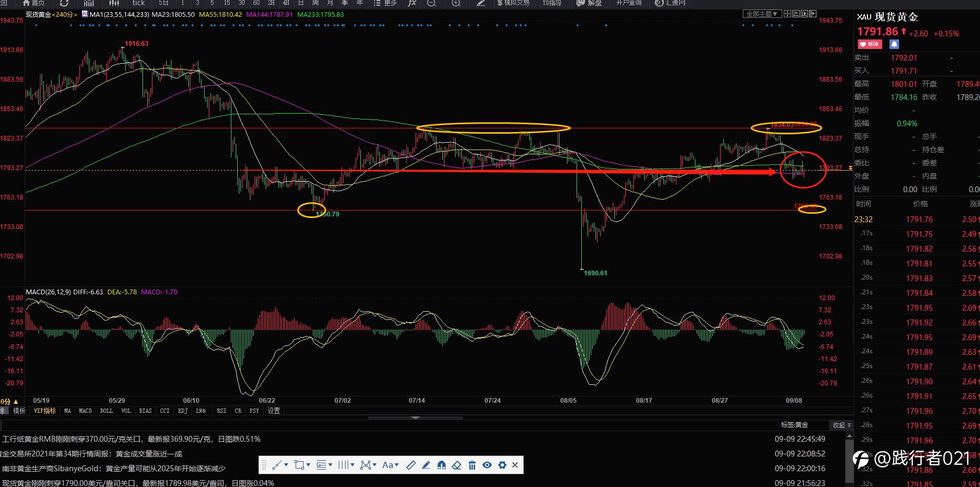This screenshot has height=487, width=980.
Task: Select the CCI indicator tab
Action: (165, 411)
